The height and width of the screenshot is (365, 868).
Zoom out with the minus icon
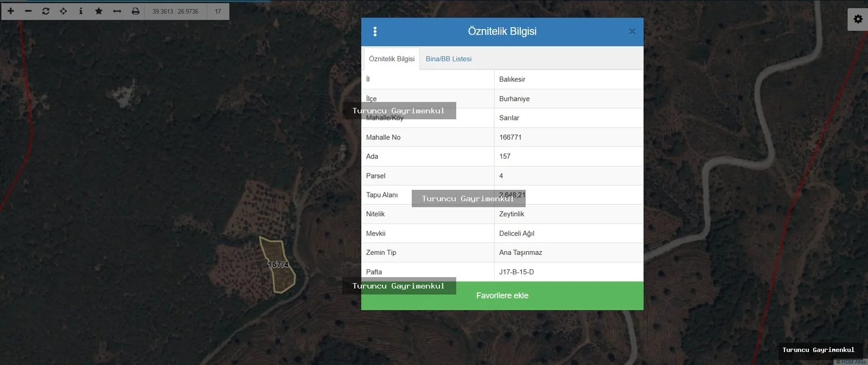(28, 11)
